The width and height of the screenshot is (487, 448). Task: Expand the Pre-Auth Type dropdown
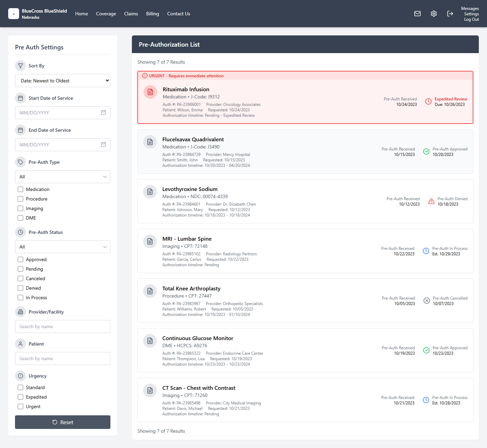(x=63, y=177)
